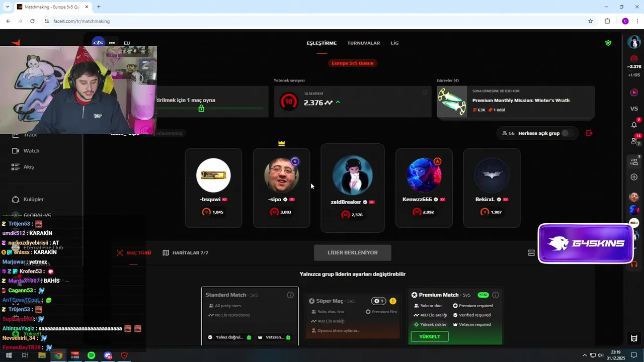Click the 2.376 Elo skill value
Image resolution: width=644 pixels, height=362 pixels.
tap(313, 103)
